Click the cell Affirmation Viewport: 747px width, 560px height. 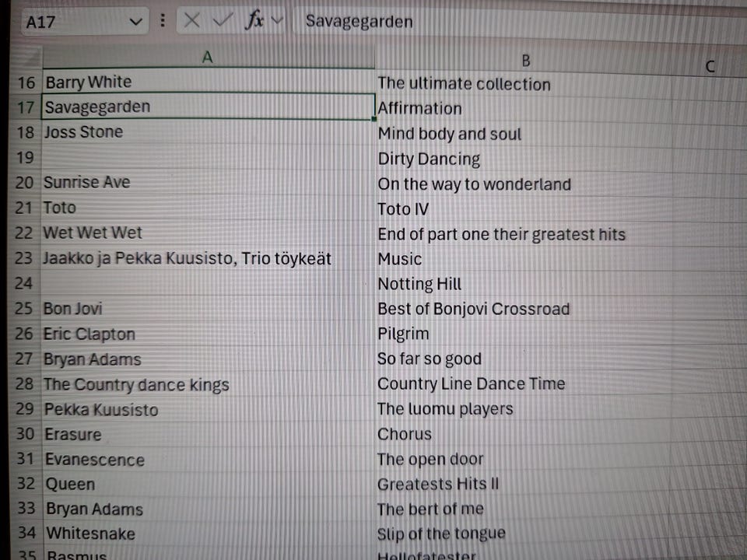tap(524, 109)
